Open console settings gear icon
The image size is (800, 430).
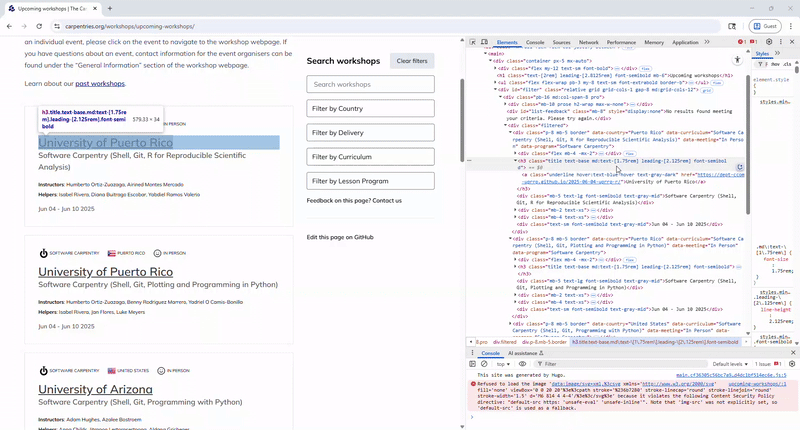[x=793, y=364]
